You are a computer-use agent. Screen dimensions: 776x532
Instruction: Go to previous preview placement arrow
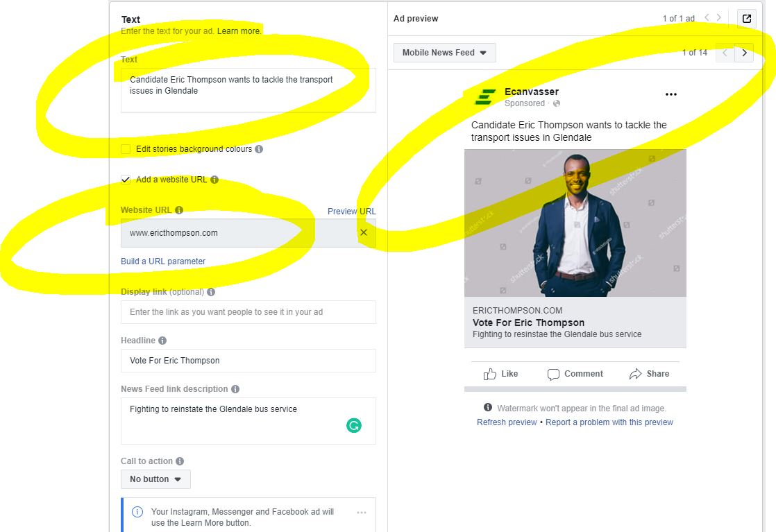coord(725,53)
